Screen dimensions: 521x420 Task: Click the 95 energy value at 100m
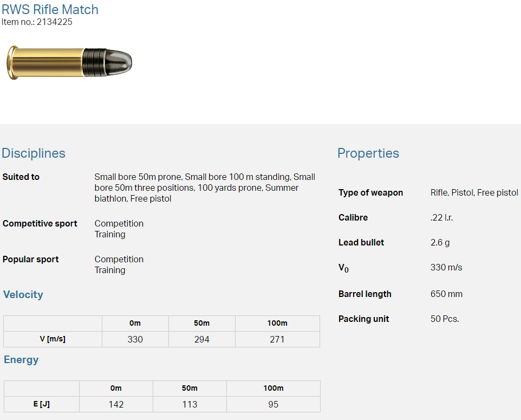pos(273,404)
